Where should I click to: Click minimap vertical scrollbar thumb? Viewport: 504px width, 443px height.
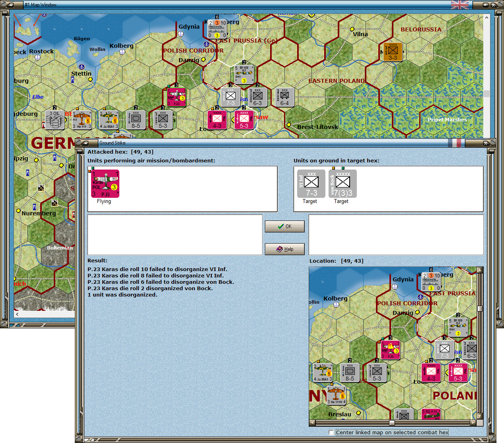pyautogui.click(x=480, y=308)
